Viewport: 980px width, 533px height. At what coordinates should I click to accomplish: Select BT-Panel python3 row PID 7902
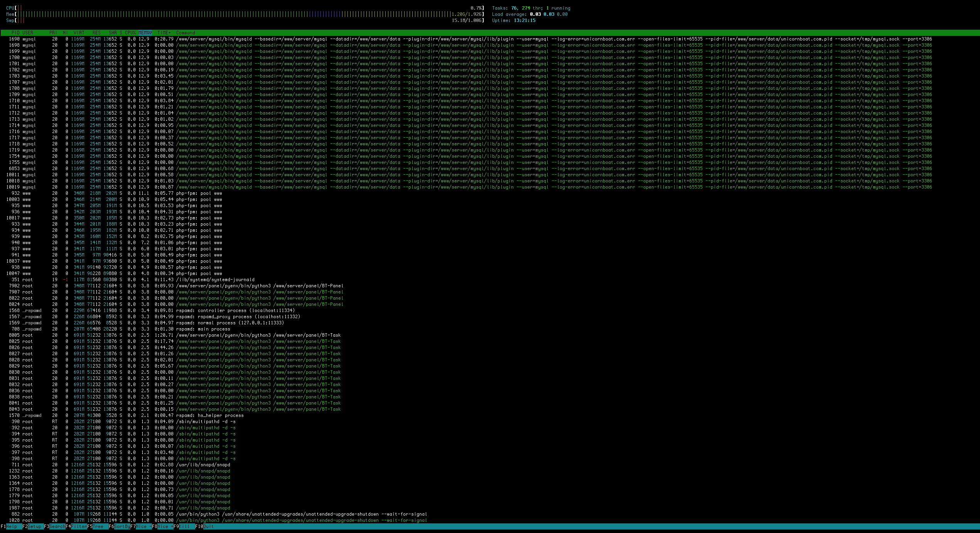coord(490,286)
